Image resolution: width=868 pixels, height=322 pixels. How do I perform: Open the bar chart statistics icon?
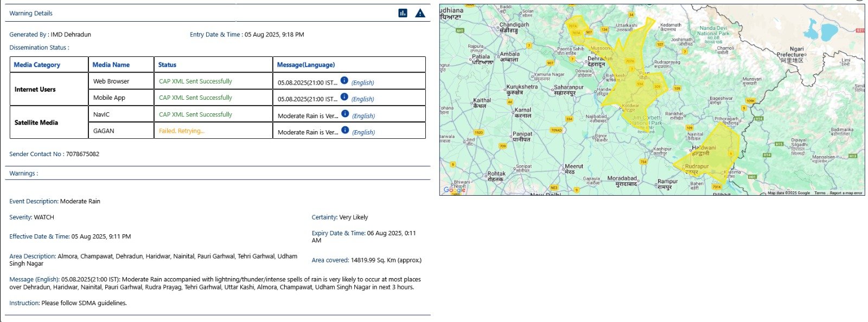tap(403, 13)
